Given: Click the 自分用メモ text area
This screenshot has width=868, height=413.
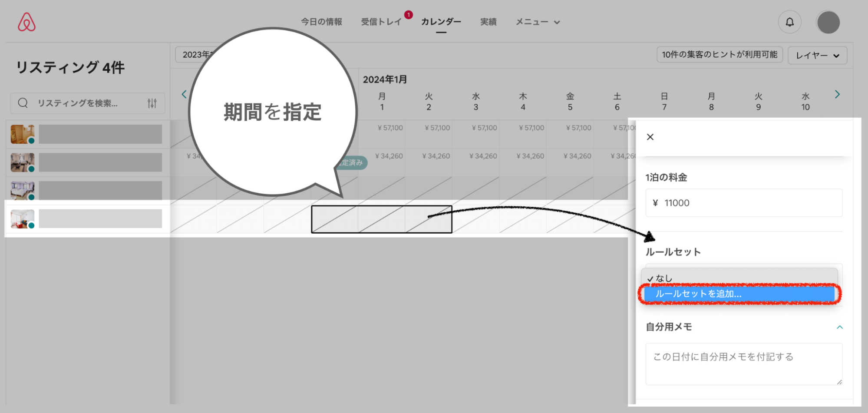Looking at the screenshot, I should [x=743, y=363].
